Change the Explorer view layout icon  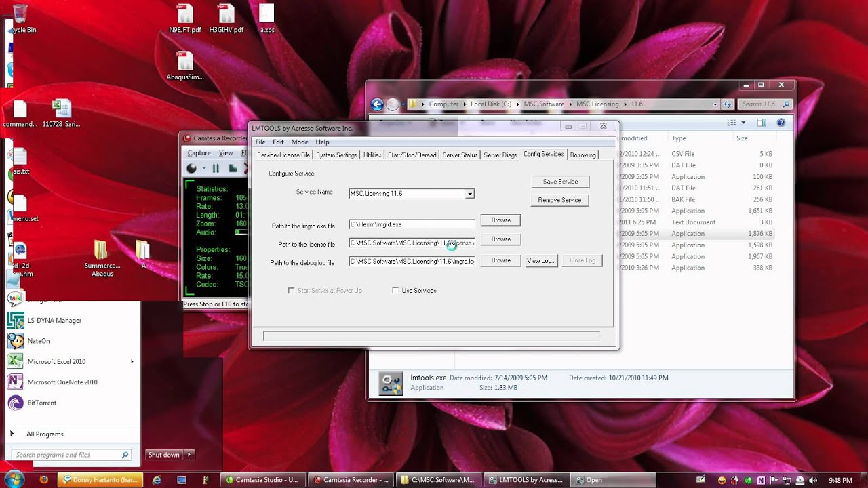732,123
